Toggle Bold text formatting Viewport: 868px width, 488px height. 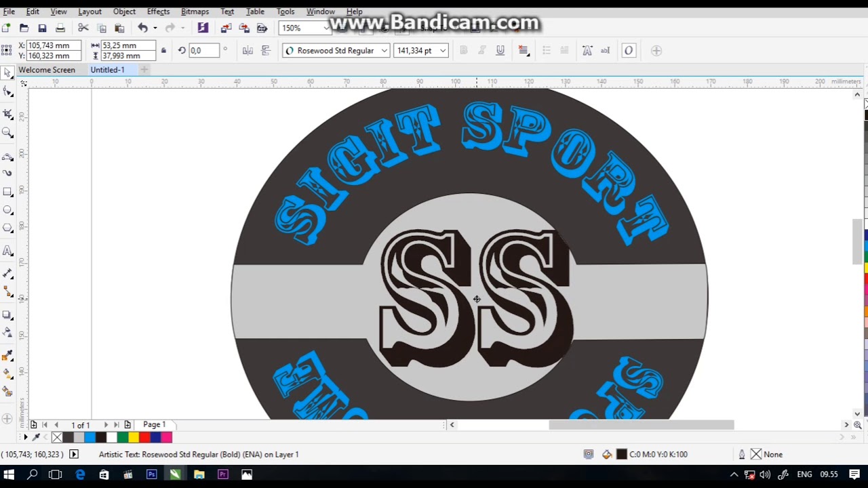click(464, 50)
